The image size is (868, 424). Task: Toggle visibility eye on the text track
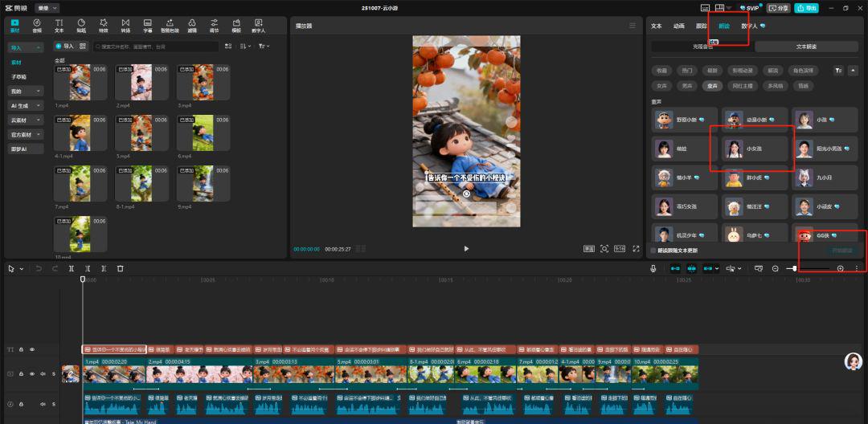(32, 350)
